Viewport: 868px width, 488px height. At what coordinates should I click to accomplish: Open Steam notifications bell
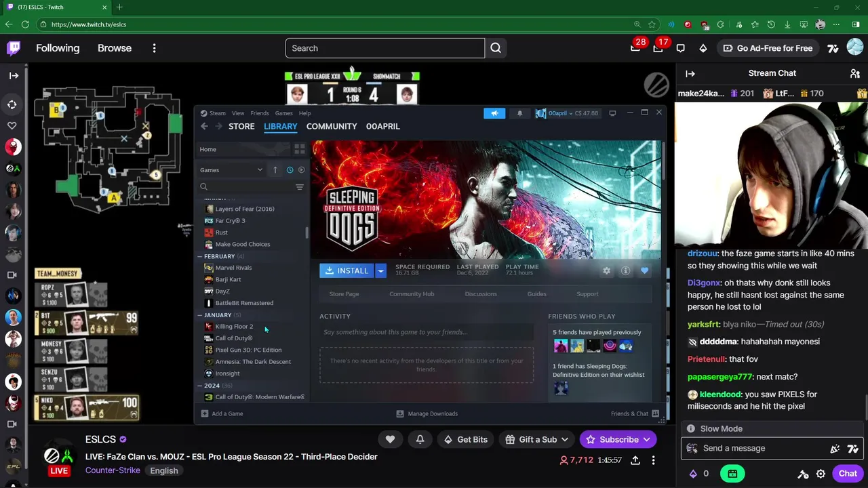point(519,113)
